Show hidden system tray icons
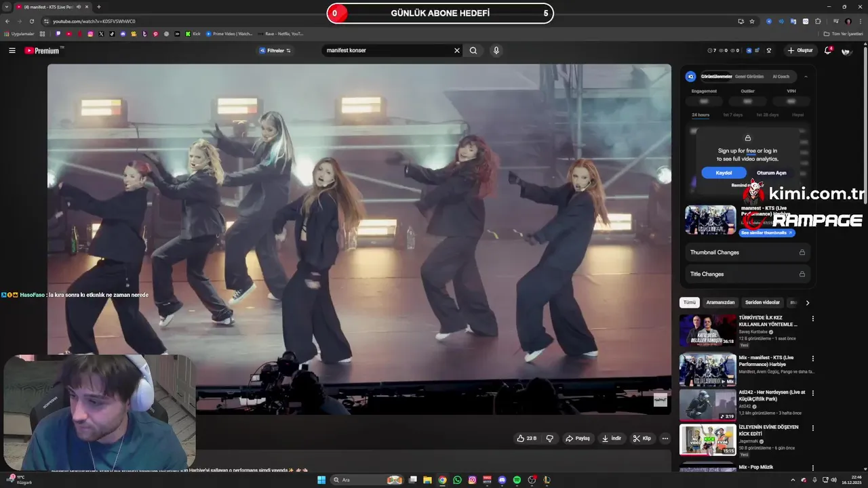Viewport: 868px width, 488px height. pyautogui.click(x=794, y=480)
